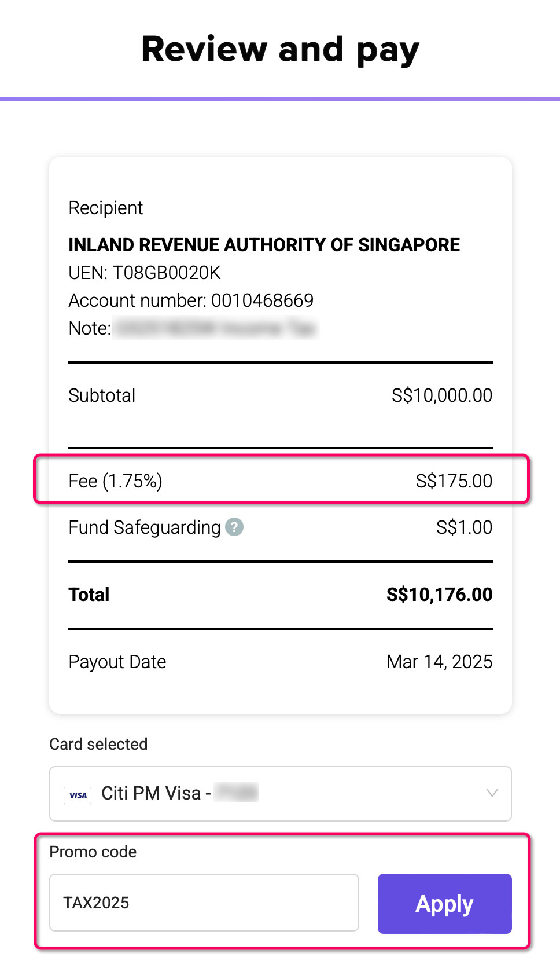Click the Fund Safeguarding help question-mark icon
Screen dimensions: 560x979
234,527
